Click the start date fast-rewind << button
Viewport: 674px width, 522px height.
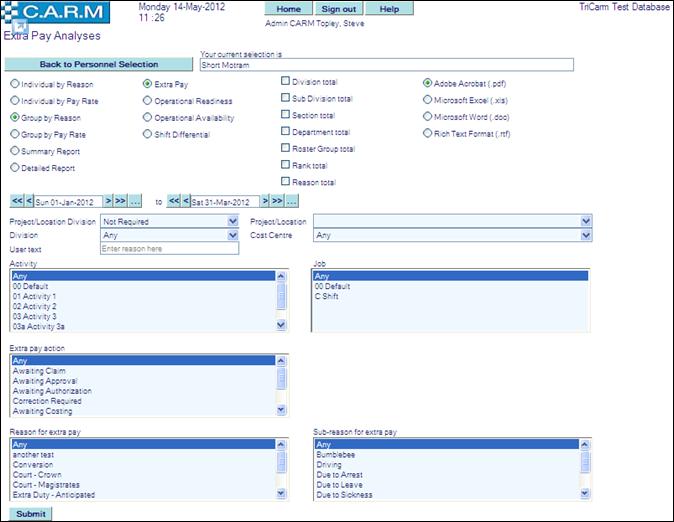[15, 201]
